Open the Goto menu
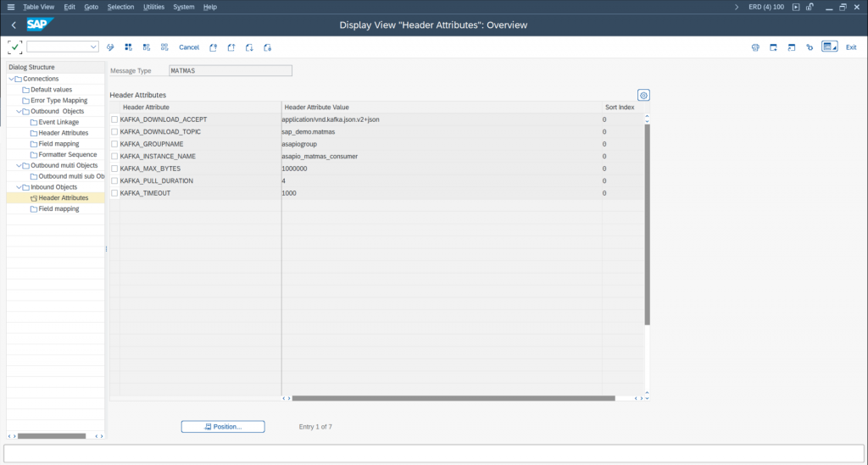 click(91, 7)
